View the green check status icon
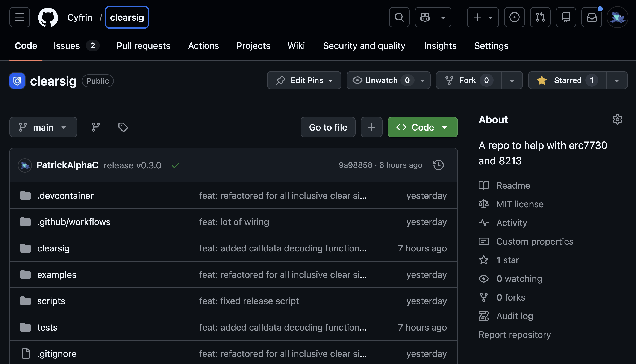Image resolution: width=636 pixels, height=364 pixels. 175,165
